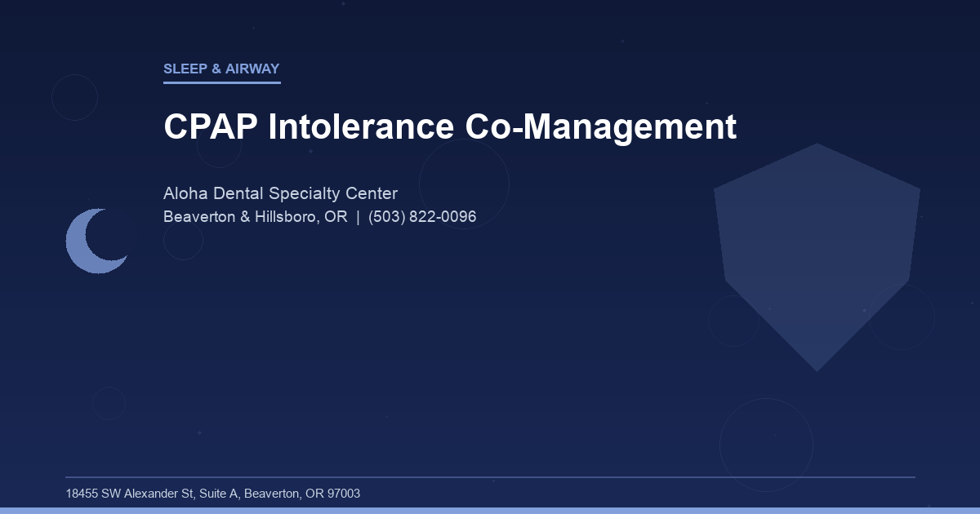
Task: Select the large faded circle bottom center
Action: coord(766,444)
